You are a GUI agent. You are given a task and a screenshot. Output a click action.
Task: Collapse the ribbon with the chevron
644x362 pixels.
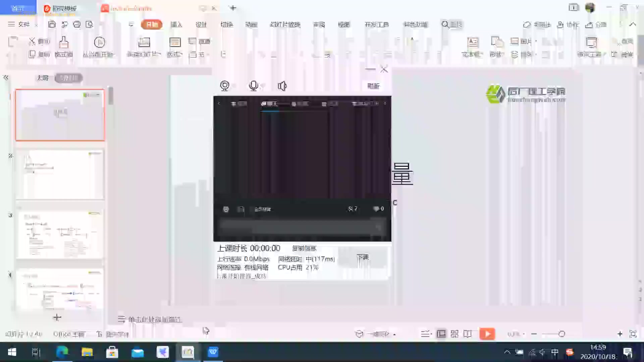(x=633, y=24)
